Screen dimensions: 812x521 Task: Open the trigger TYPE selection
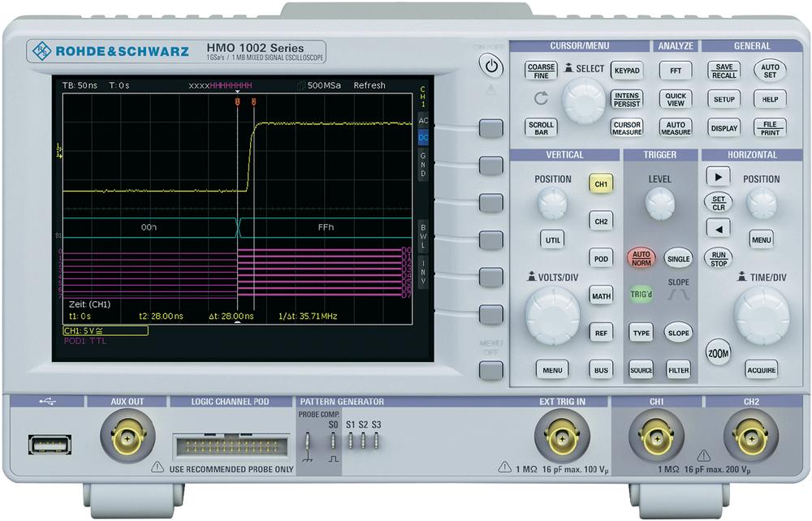click(641, 333)
